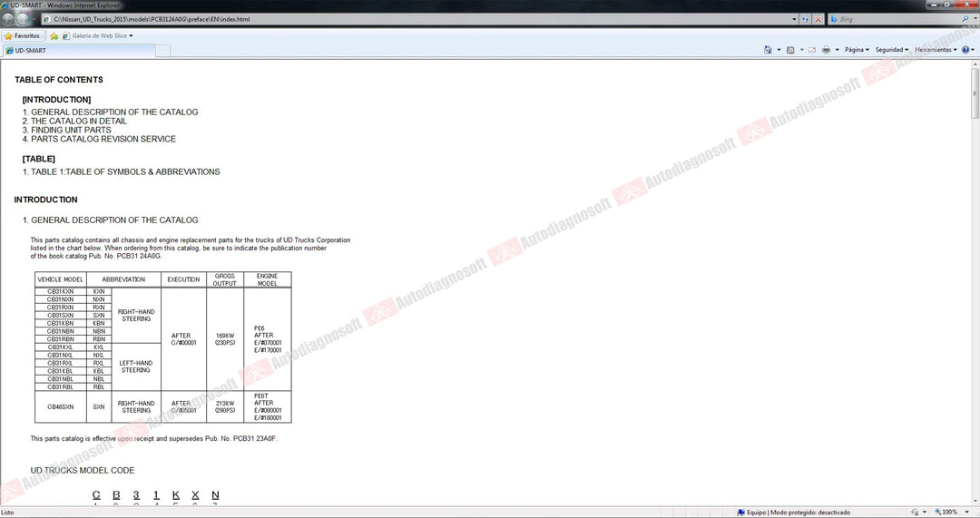Open the recent pages dropdown beside Forward
Viewport: 980px width, 518px height.
point(34,19)
